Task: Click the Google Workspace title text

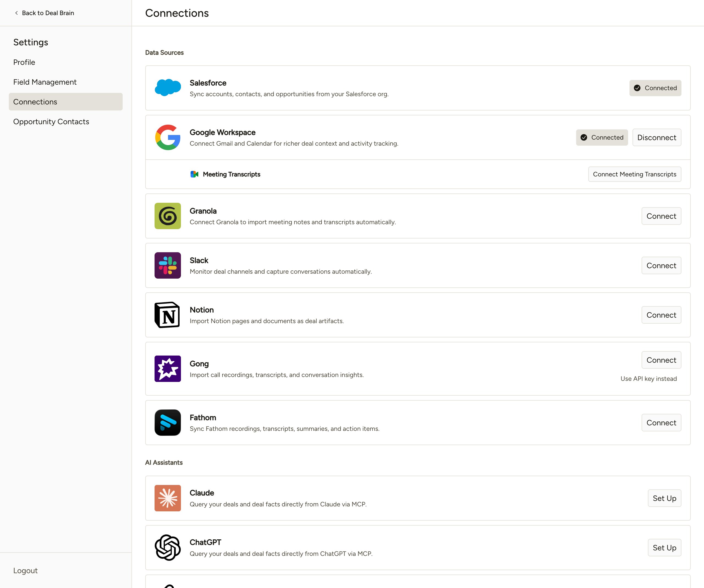Action: point(222,132)
